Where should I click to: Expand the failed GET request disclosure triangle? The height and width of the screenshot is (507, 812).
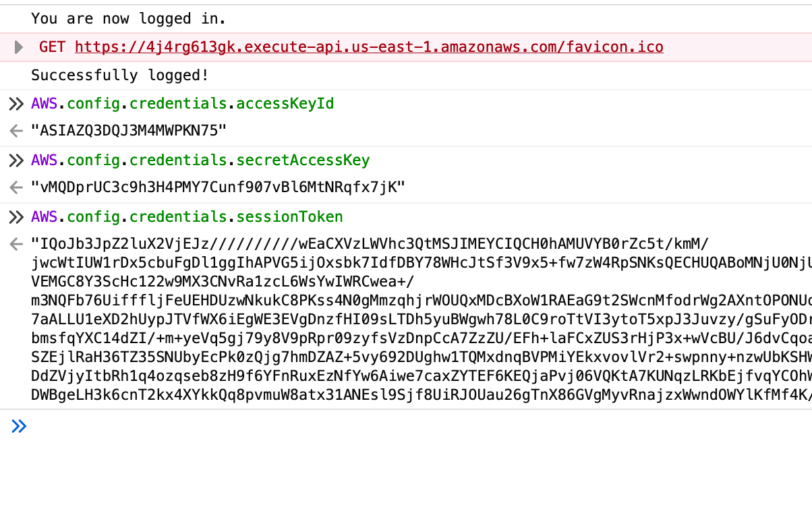tap(19, 47)
